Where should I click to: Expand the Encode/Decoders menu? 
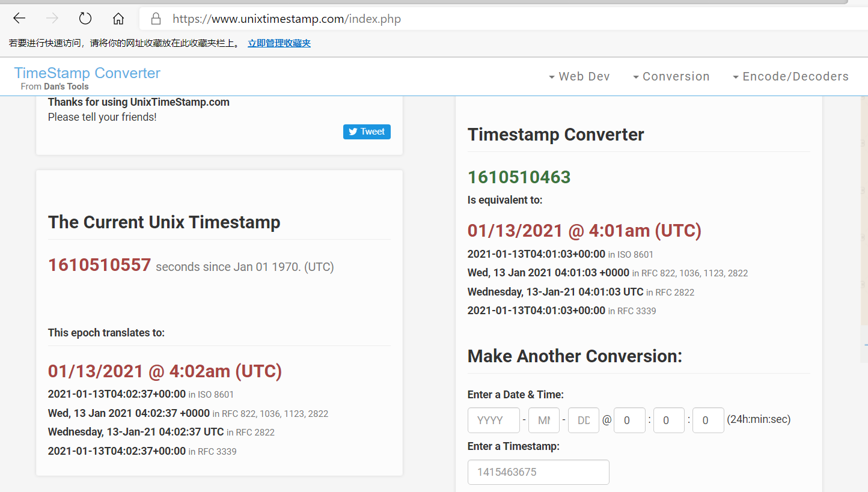pos(790,76)
